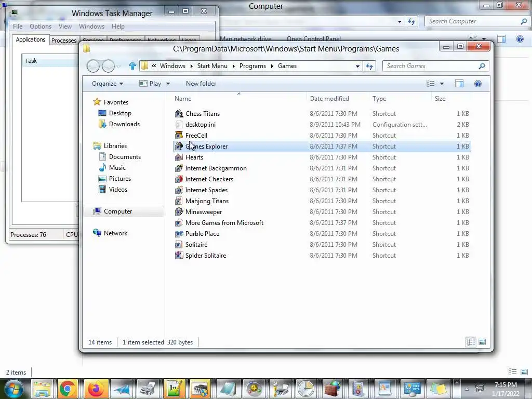Image resolution: width=532 pixels, height=399 pixels.
Task: Select the Spider Solitaire icon
Action: coord(179,256)
